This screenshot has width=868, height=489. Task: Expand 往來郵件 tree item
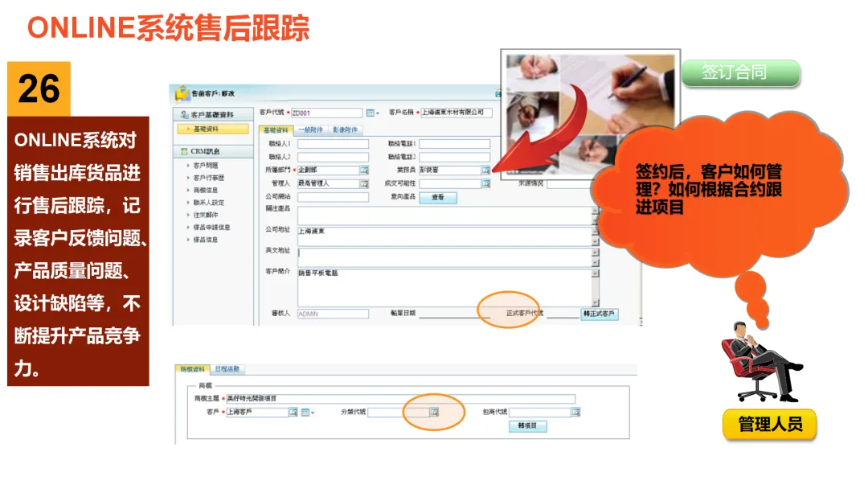click(188, 215)
